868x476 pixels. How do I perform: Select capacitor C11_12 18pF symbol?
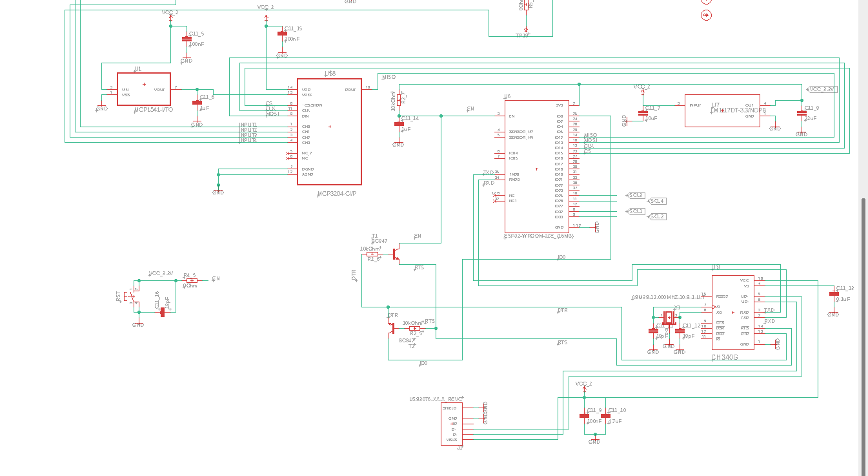coord(680,331)
